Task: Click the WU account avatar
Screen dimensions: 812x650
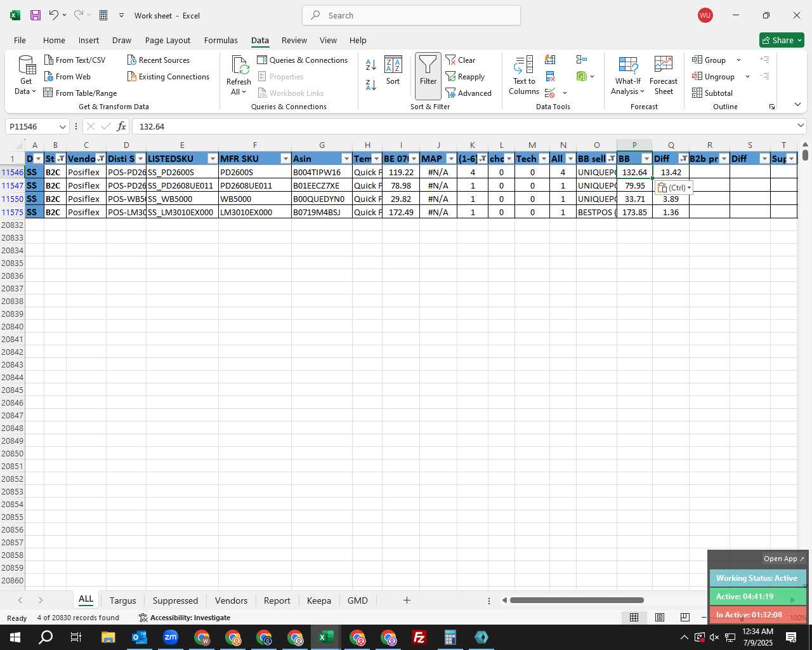Action: (705, 15)
